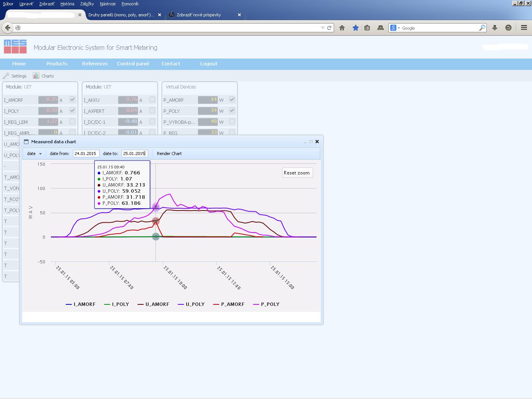532x399 pixels.
Task: Expand the date dropdown in chart toolbar
Action: 35,154
